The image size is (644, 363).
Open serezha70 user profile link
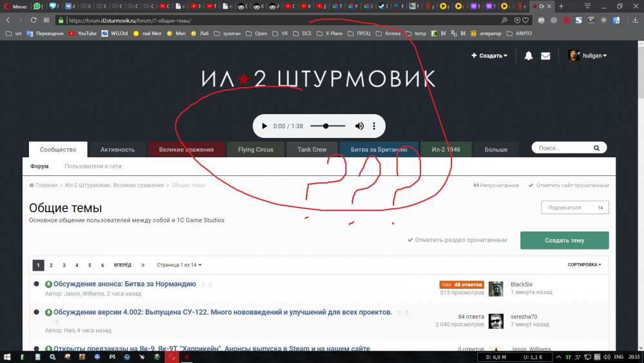pos(524,317)
